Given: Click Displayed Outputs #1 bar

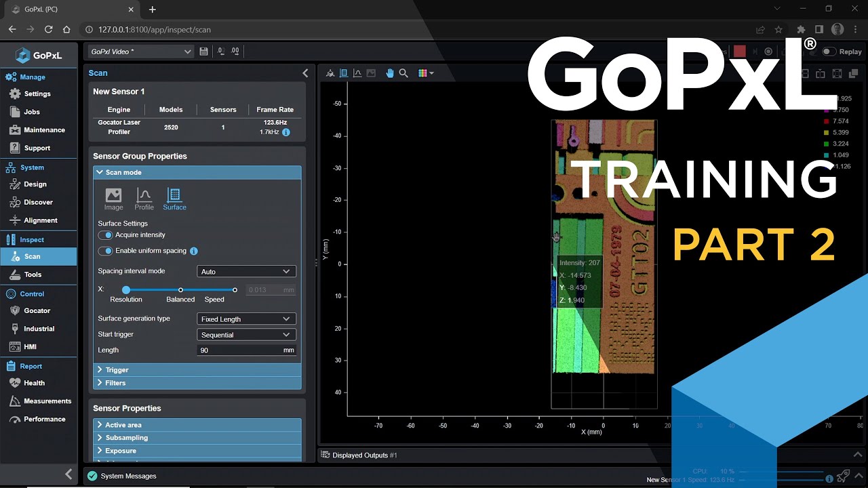Looking at the screenshot, I should coord(359,455).
